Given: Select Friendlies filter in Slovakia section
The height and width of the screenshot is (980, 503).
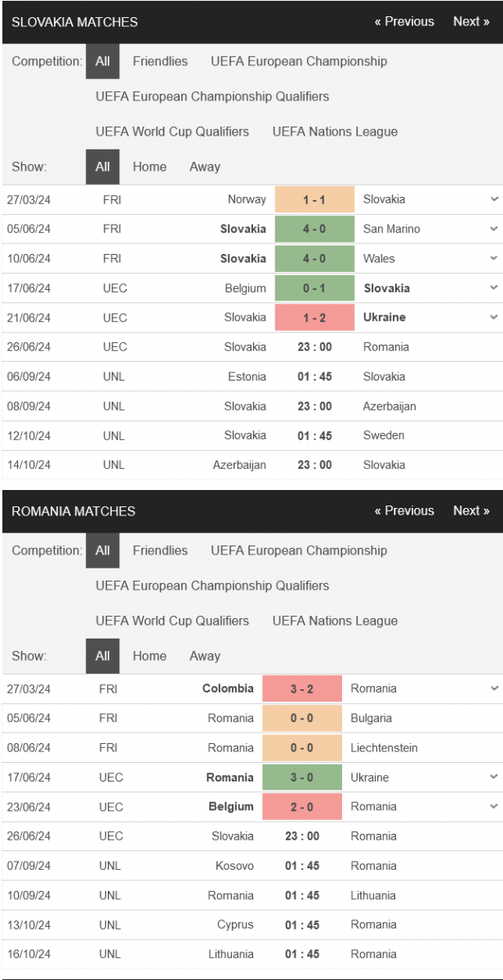Looking at the screenshot, I should click(x=160, y=61).
